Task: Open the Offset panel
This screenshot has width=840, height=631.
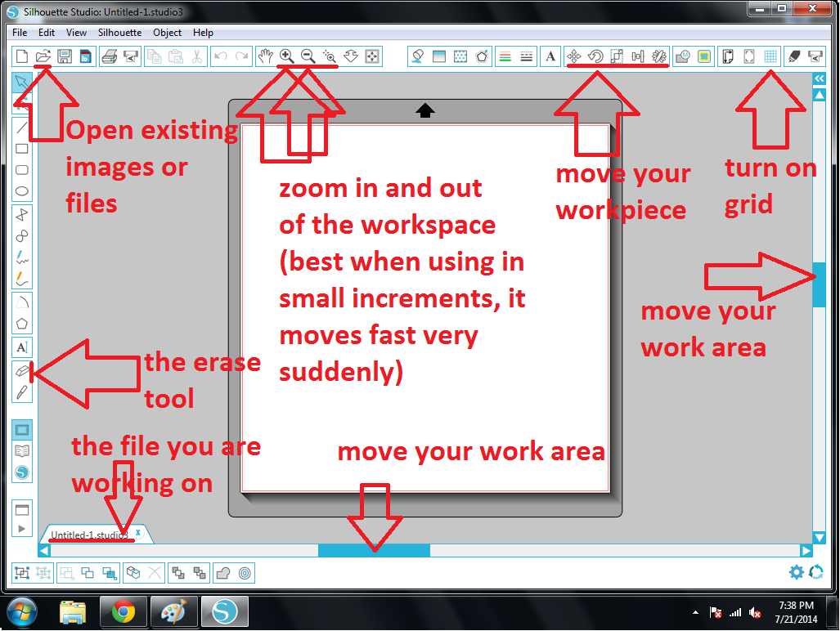Action: pos(704,56)
